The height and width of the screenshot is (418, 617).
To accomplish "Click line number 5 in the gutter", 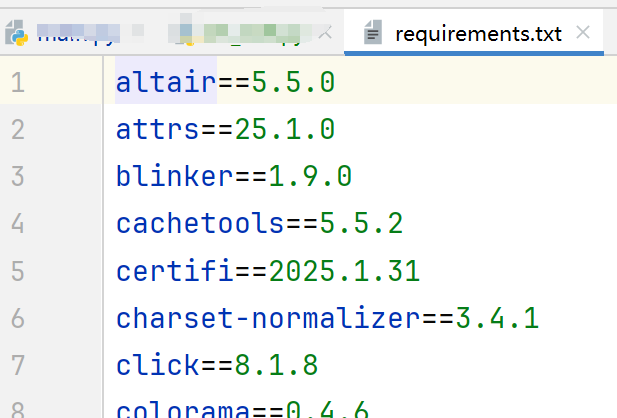I will click(17, 271).
